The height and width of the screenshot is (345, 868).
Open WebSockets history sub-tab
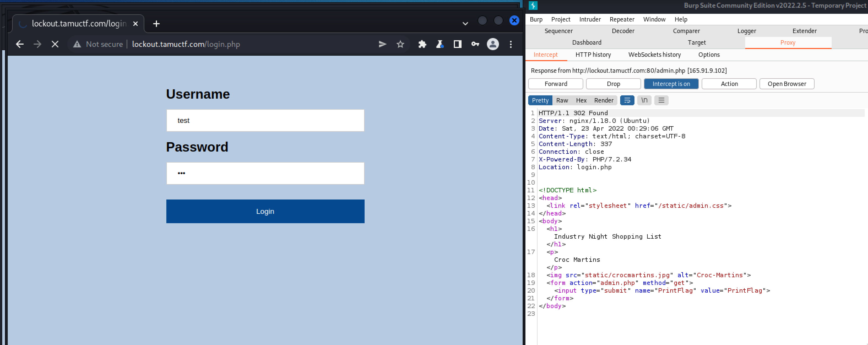654,55
